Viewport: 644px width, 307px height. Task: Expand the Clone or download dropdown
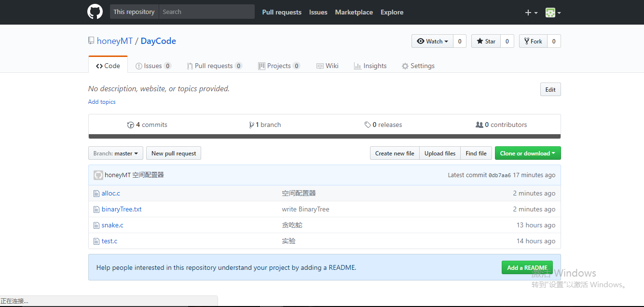(528, 153)
